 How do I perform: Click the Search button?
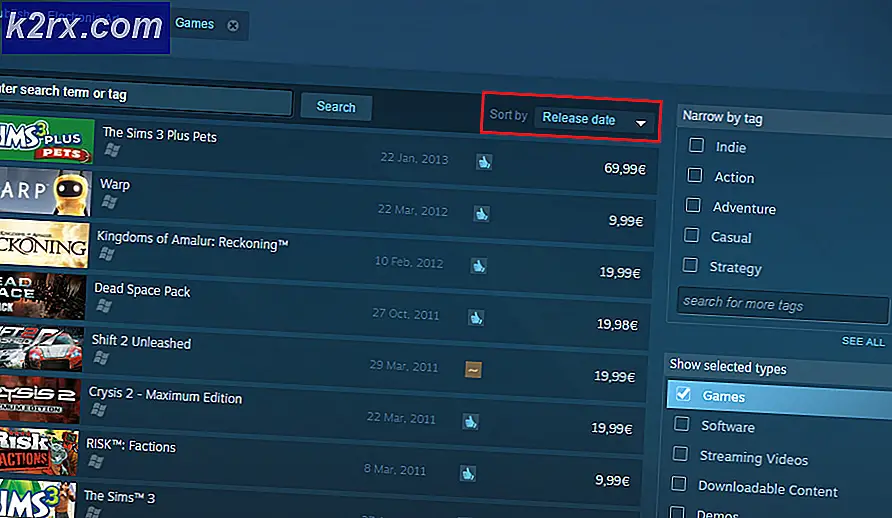336,107
